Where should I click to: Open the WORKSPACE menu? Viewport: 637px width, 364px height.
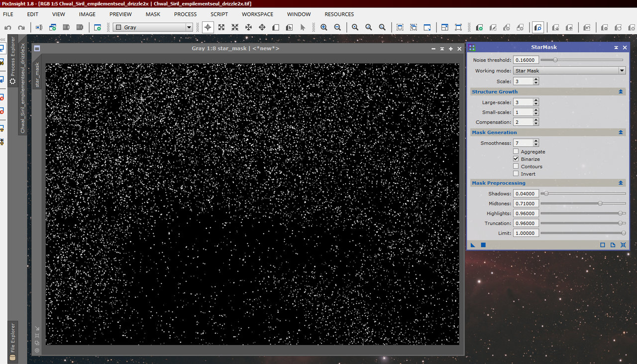(258, 14)
